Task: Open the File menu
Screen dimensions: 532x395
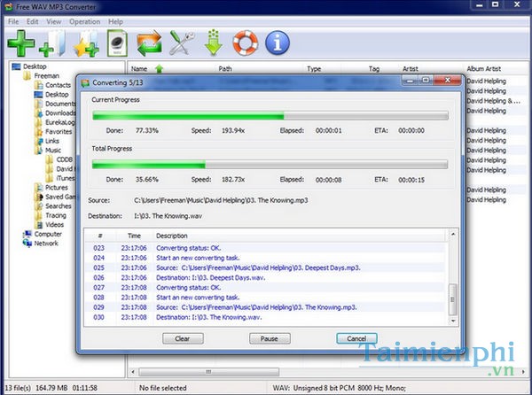Action: (13, 21)
